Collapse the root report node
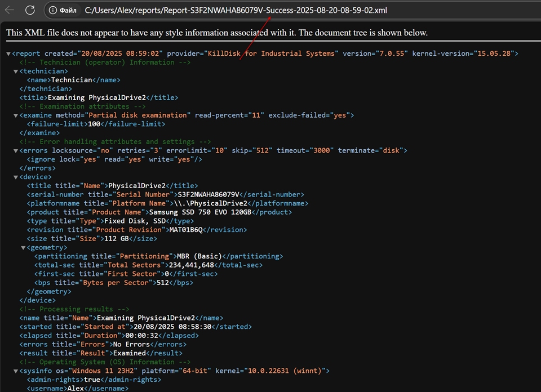The image size is (541, 392). [8, 54]
